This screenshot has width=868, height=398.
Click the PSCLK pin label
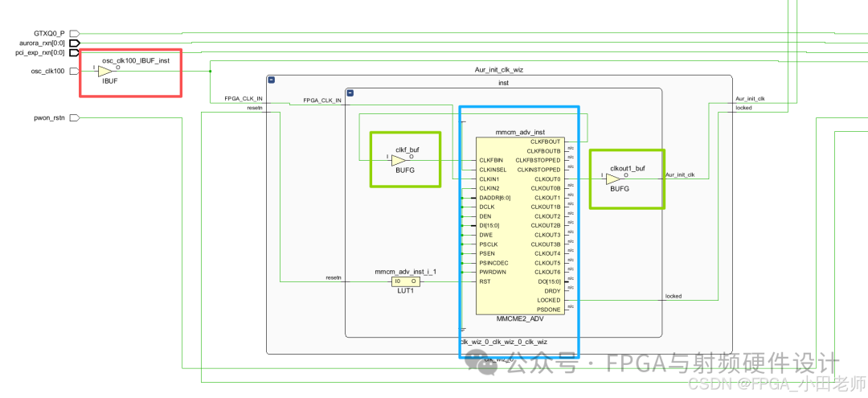click(x=489, y=244)
